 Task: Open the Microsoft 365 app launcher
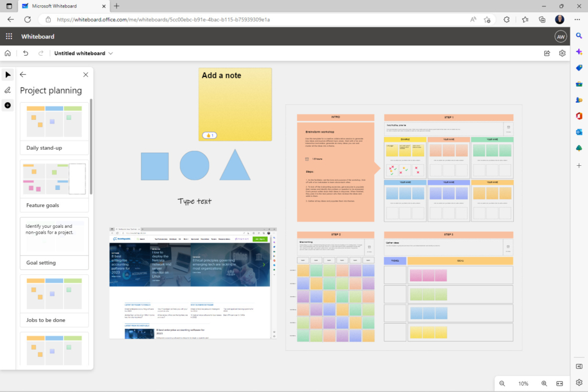click(x=9, y=36)
